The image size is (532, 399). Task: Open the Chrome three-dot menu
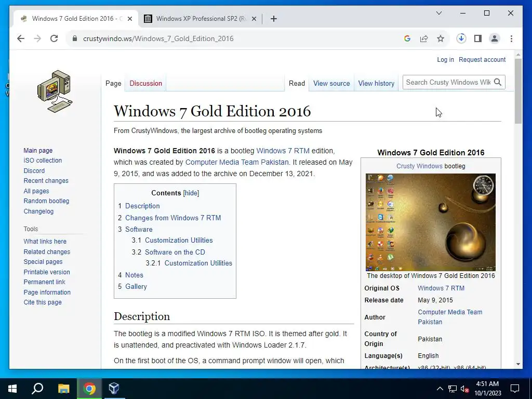tap(511, 38)
